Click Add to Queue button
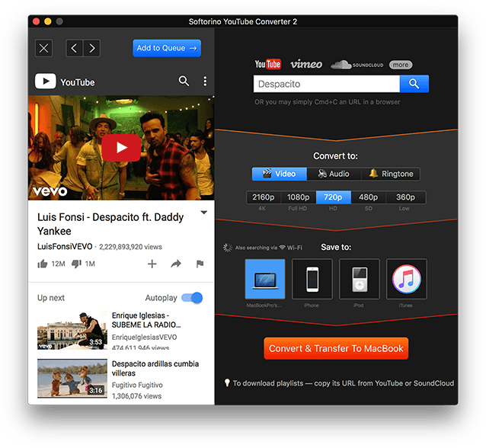The height and width of the screenshot is (448, 486). point(167,48)
